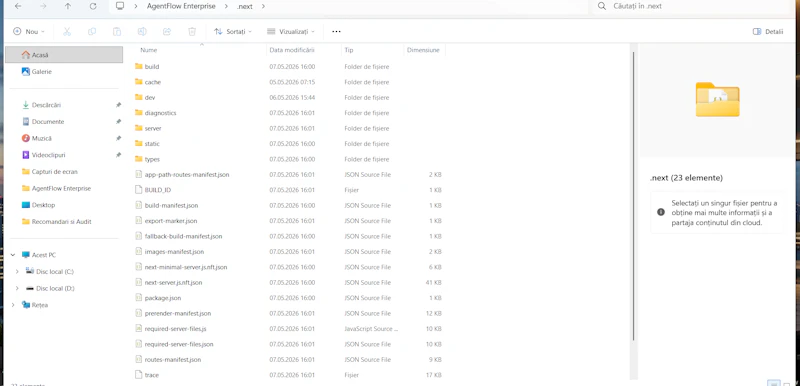
Task: Select the fallback-build-manifest.json file
Action: (183, 236)
